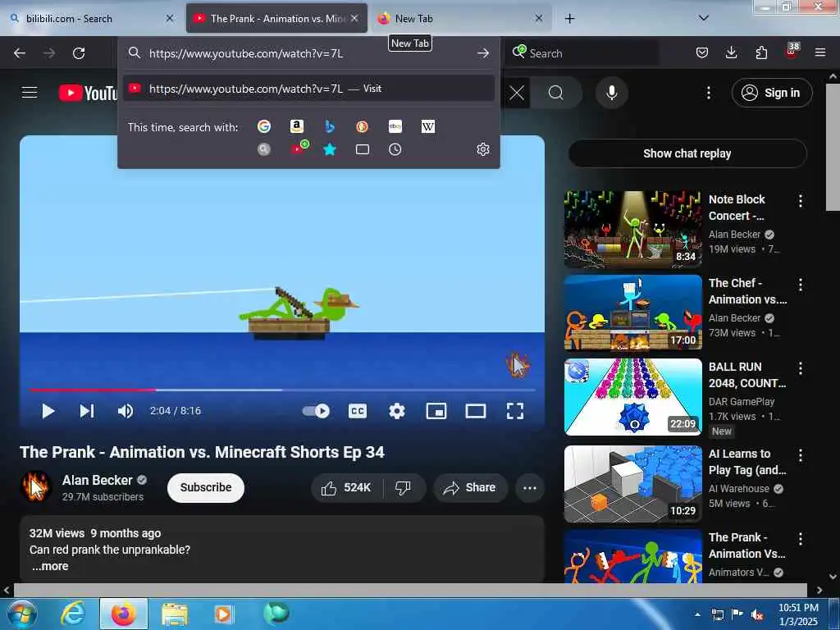Like the video (524K)
840x630 pixels.
[x=346, y=487]
